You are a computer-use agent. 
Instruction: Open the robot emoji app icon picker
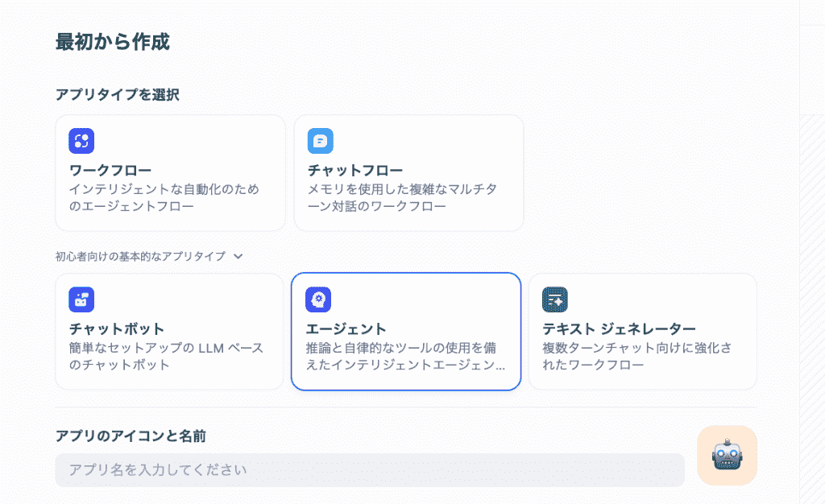coord(727,456)
